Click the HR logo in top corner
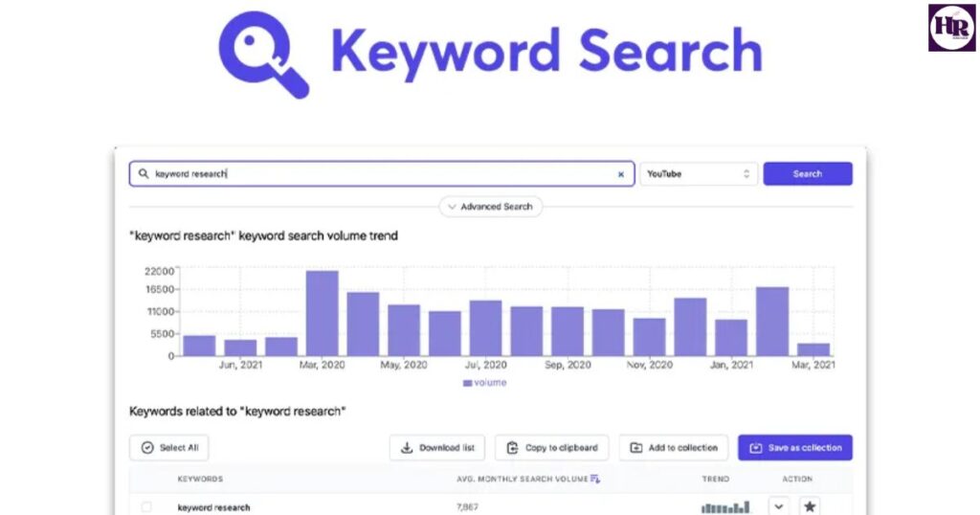Viewport: 980px width, 515px height. coord(951,28)
